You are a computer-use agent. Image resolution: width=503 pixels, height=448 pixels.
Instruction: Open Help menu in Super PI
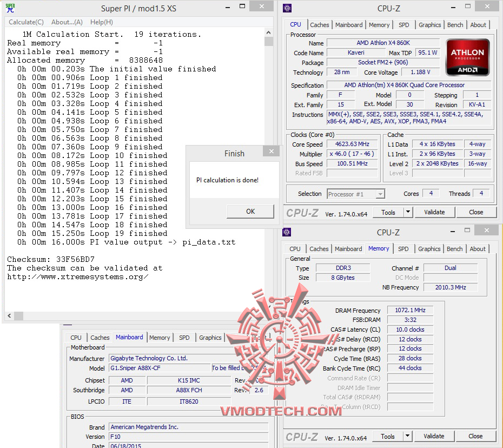pyautogui.click(x=101, y=22)
